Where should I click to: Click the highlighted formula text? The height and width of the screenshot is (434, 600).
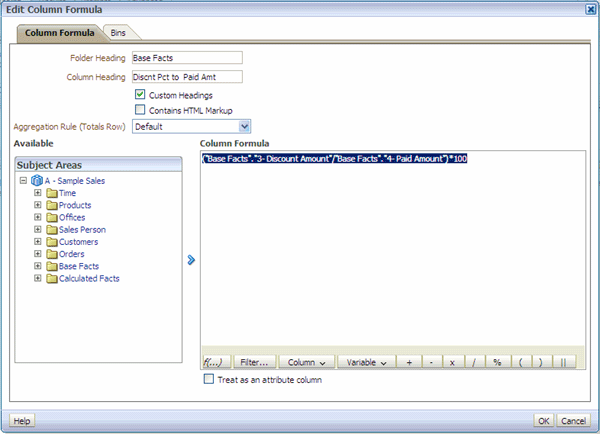tap(335, 158)
